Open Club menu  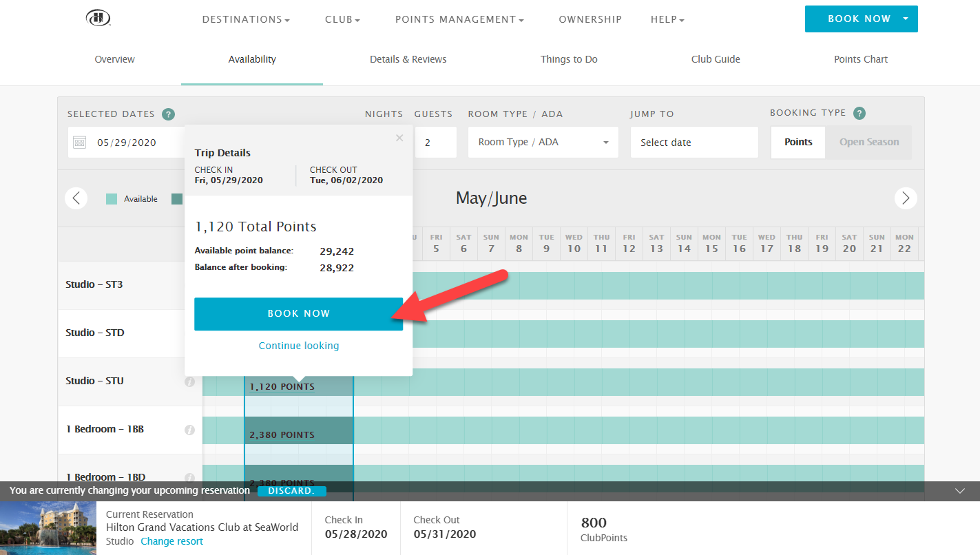tap(343, 20)
